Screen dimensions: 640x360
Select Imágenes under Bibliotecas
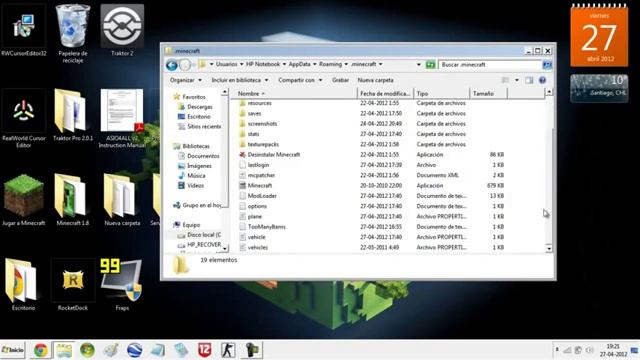tap(195, 166)
